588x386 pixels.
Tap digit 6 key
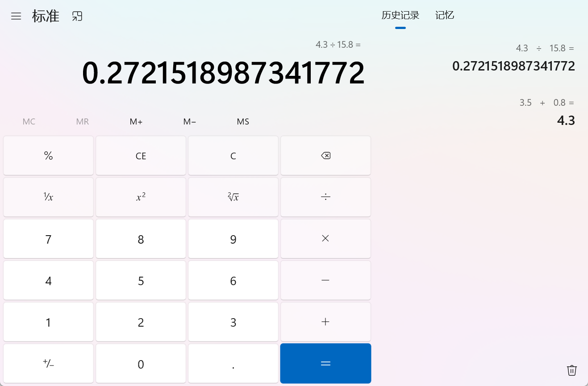coord(233,280)
